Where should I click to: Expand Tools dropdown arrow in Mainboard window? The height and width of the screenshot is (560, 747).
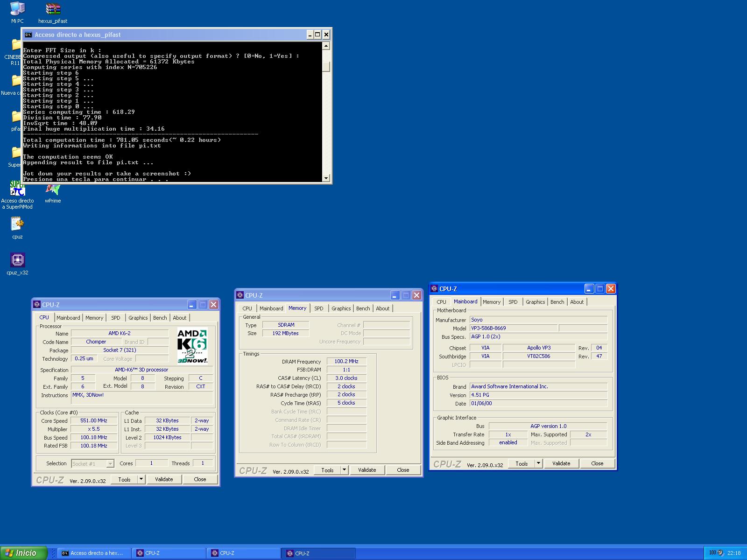click(x=539, y=463)
